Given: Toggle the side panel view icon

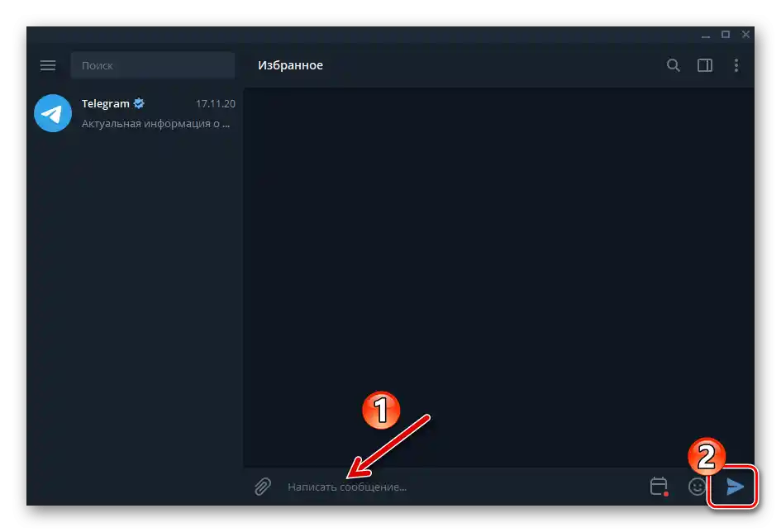Looking at the screenshot, I should coord(704,65).
